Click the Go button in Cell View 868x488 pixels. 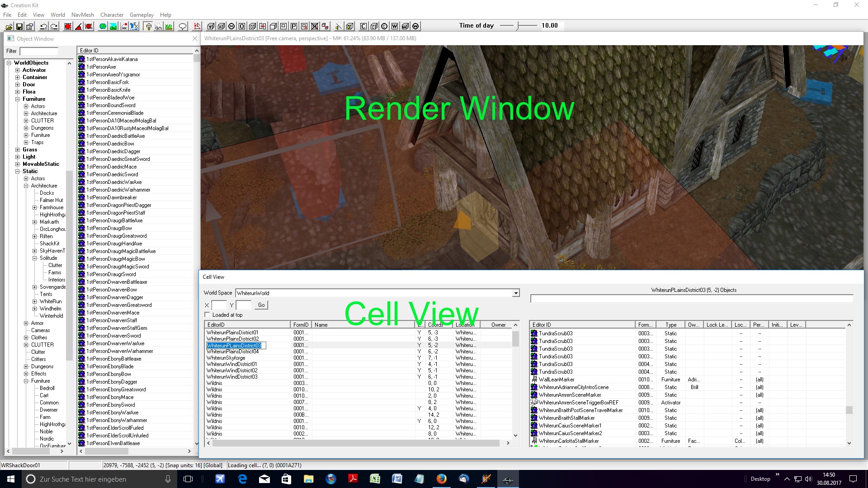(x=261, y=305)
